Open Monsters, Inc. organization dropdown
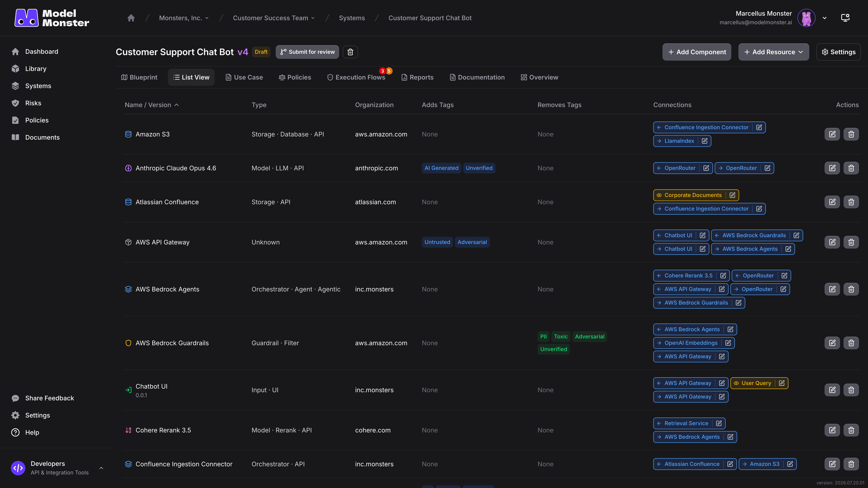Viewport: 868px width, 488px height. [184, 18]
